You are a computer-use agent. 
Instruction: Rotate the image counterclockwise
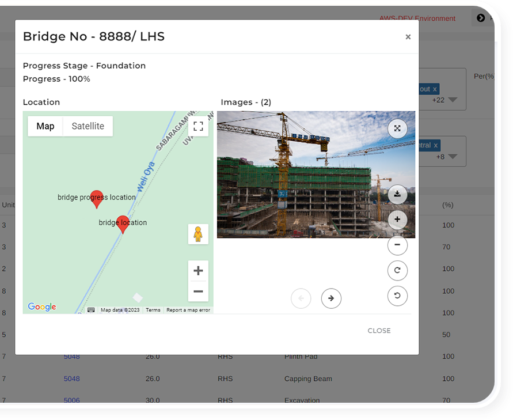[x=397, y=296]
